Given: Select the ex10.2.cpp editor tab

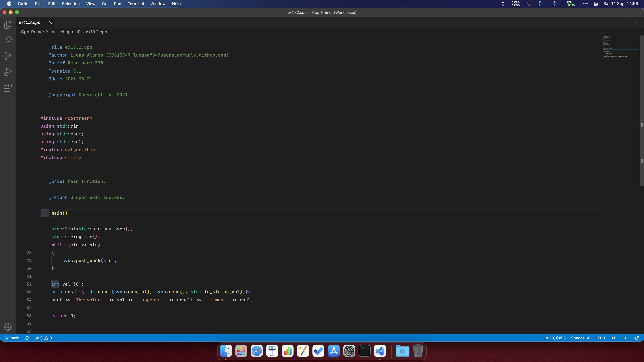Looking at the screenshot, I should point(30,22).
